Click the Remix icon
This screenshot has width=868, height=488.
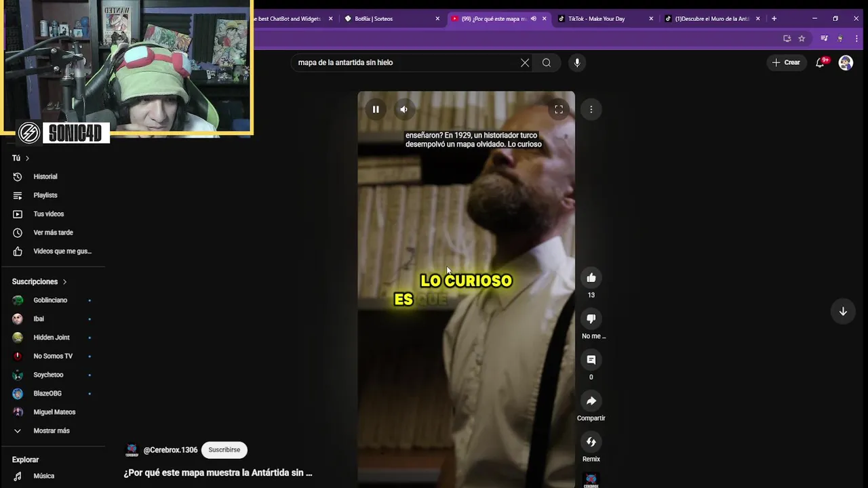click(x=591, y=442)
